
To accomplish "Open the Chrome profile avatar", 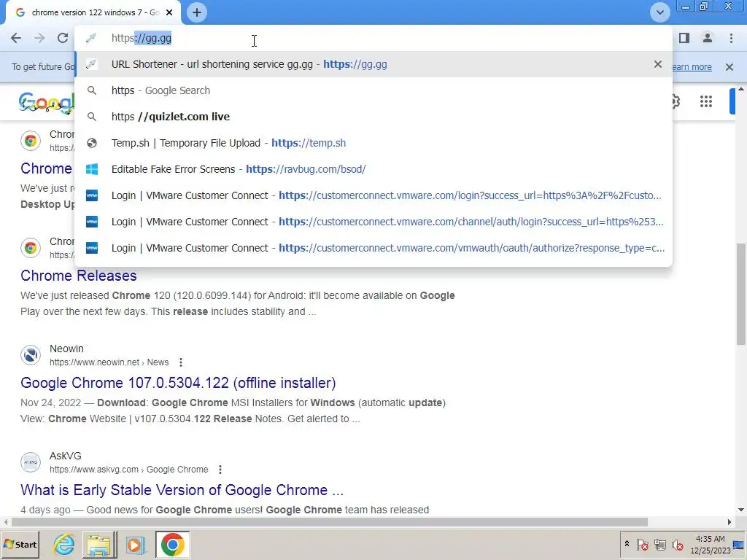I will (708, 38).
